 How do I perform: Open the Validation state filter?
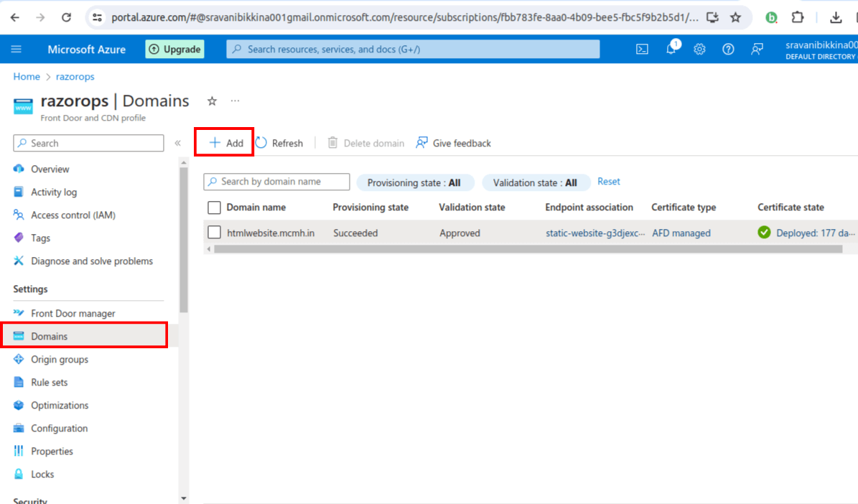coord(536,182)
